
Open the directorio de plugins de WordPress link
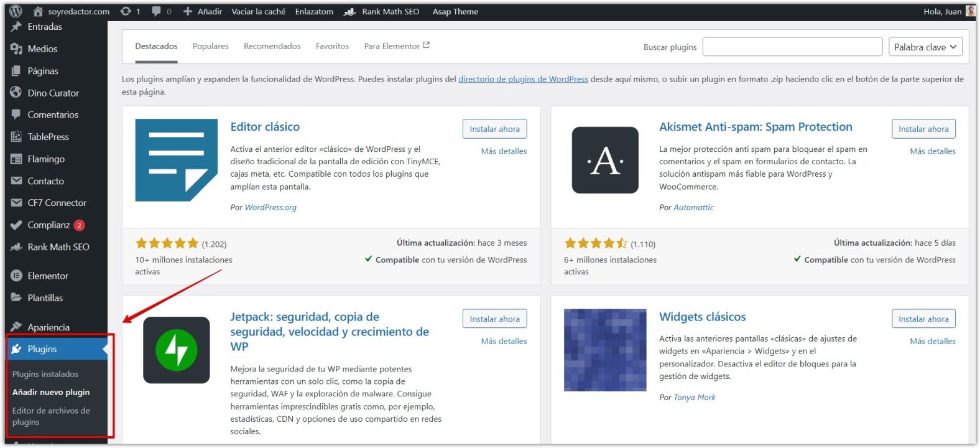[x=523, y=79]
